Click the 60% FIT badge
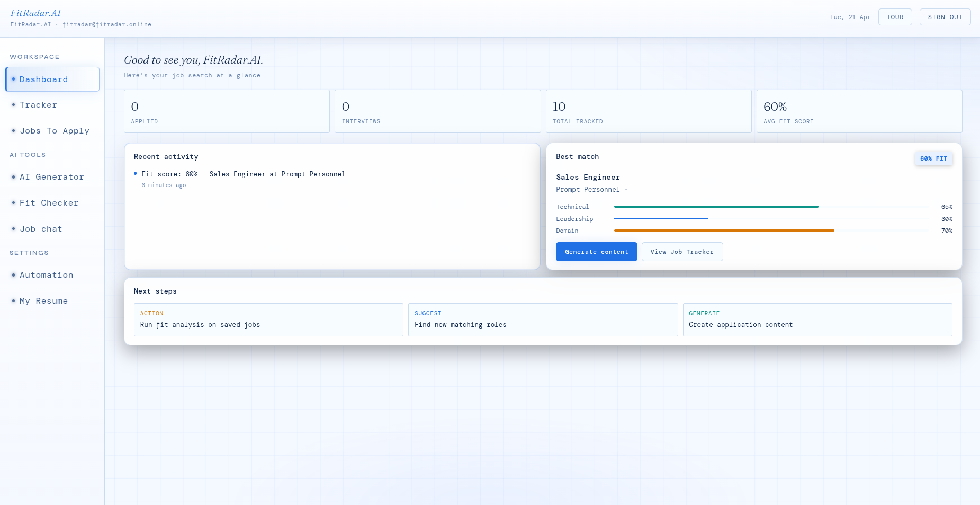980x505 pixels. coord(933,158)
